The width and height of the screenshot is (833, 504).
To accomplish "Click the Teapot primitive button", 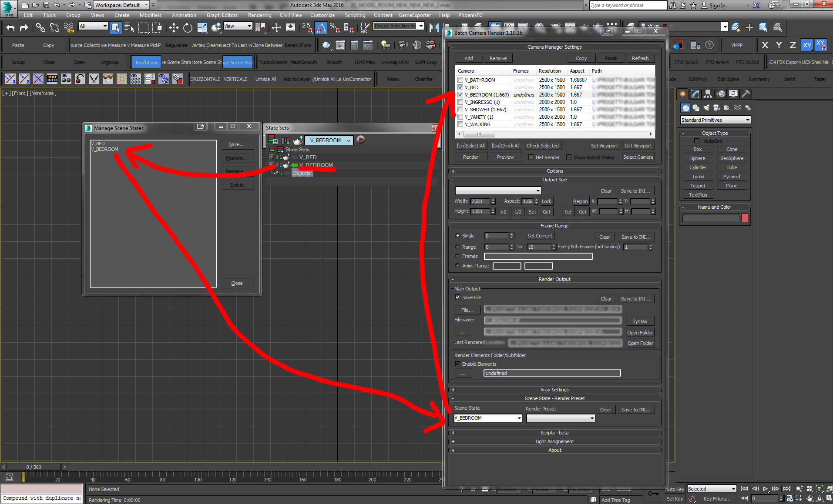I will tap(698, 186).
